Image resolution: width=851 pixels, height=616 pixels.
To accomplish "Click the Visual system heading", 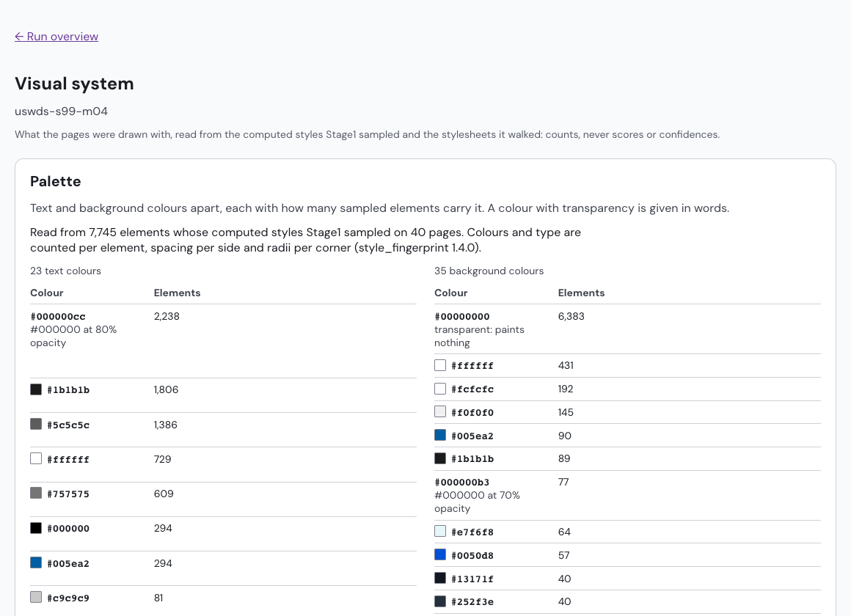I will coord(74,84).
